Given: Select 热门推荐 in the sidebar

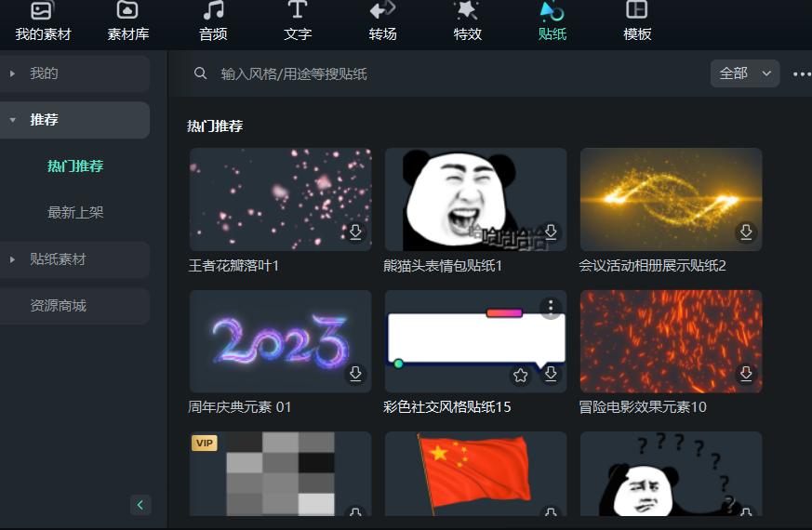Looking at the screenshot, I should point(75,166).
